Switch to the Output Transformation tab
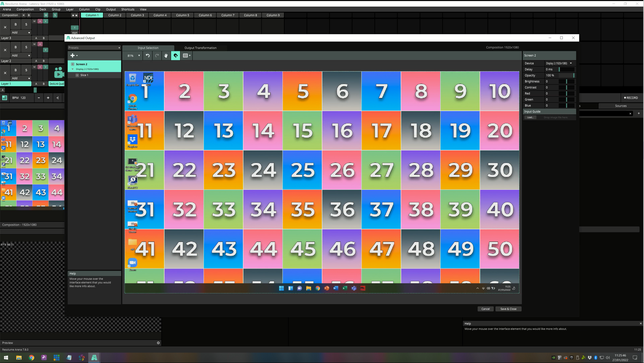Viewport: 644px width, 363px height. pos(200,48)
